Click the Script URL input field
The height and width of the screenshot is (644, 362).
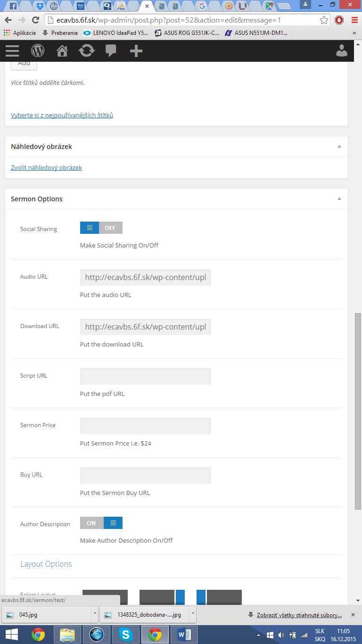click(x=146, y=377)
